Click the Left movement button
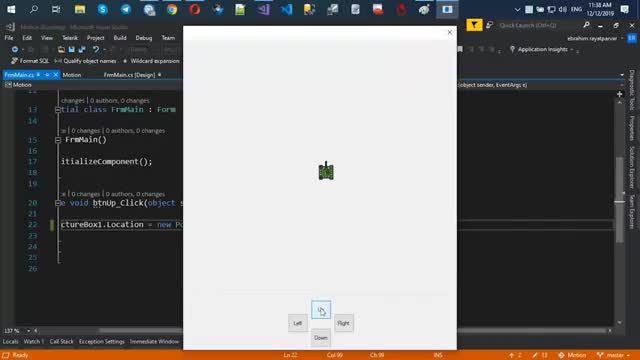The height and width of the screenshot is (360, 640). 298,323
